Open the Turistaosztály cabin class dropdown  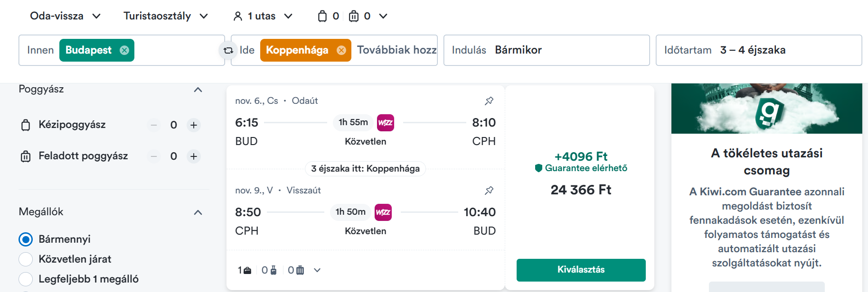click(166, 16)
